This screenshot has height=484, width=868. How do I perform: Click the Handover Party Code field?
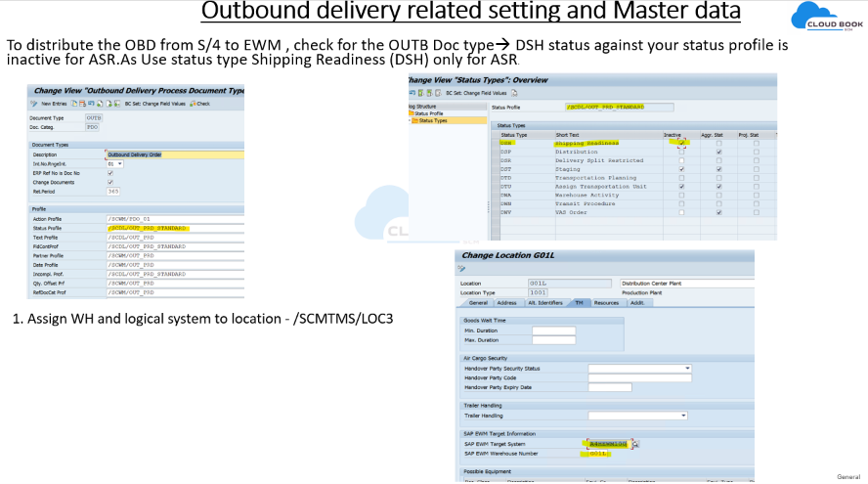[639, 377]
